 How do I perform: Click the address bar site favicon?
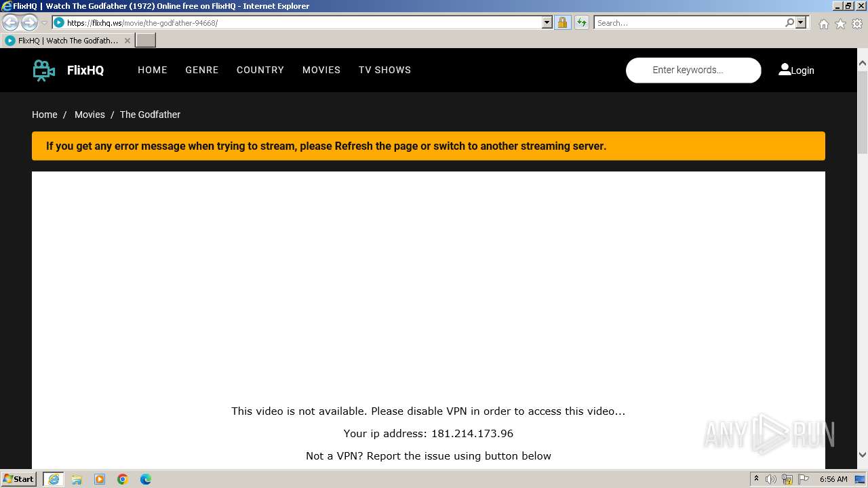pyautogui.click(x=59, y=22)
